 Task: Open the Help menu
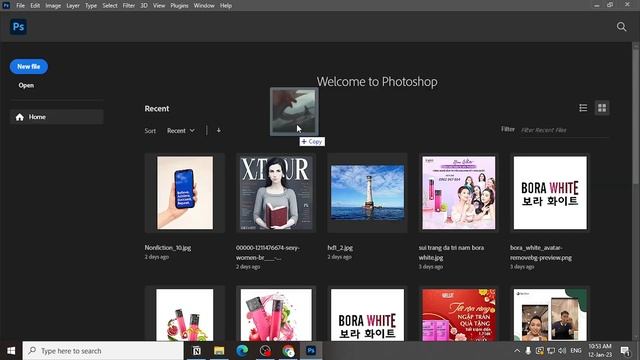(226, 6)
